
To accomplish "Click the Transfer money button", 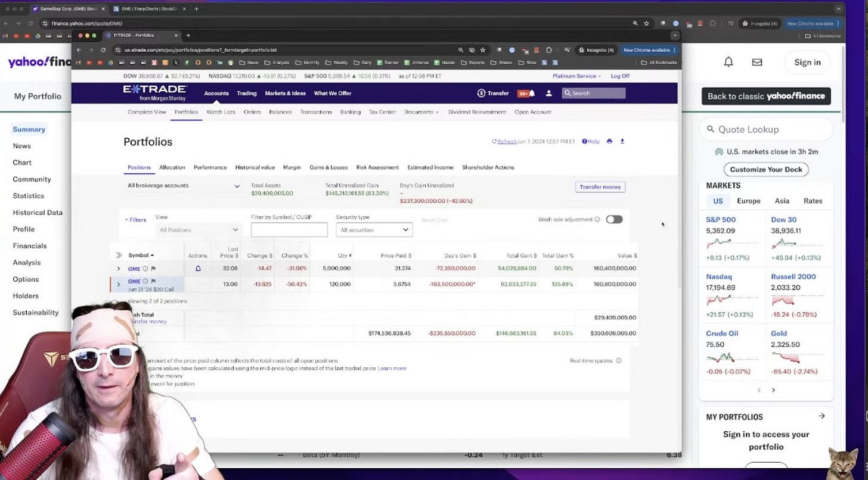I will 600,187.
